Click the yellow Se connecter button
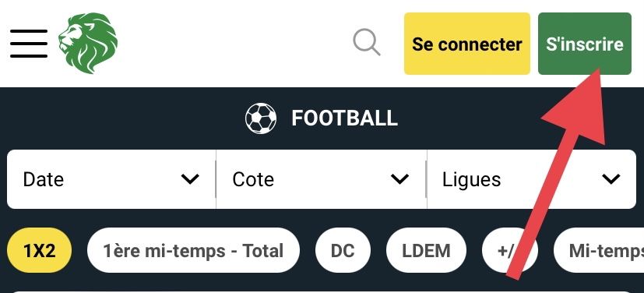The width and height of the screenshot is (644, 293). click(x=467, y=44)
